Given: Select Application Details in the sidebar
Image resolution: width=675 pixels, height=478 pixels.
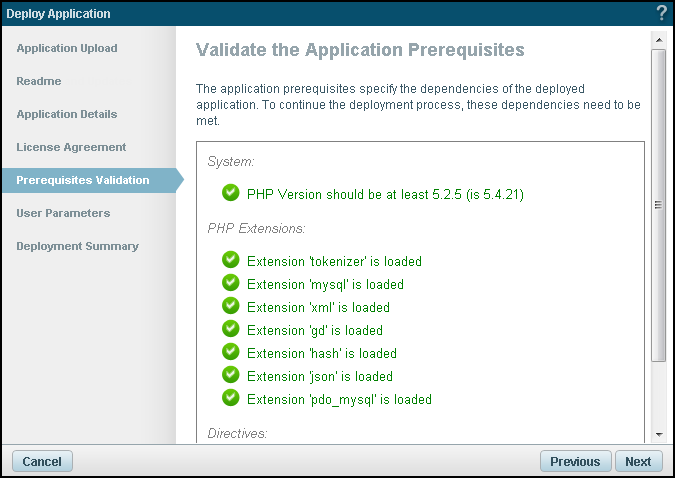Looking at the screenshot, I should [x=67, y=114].
